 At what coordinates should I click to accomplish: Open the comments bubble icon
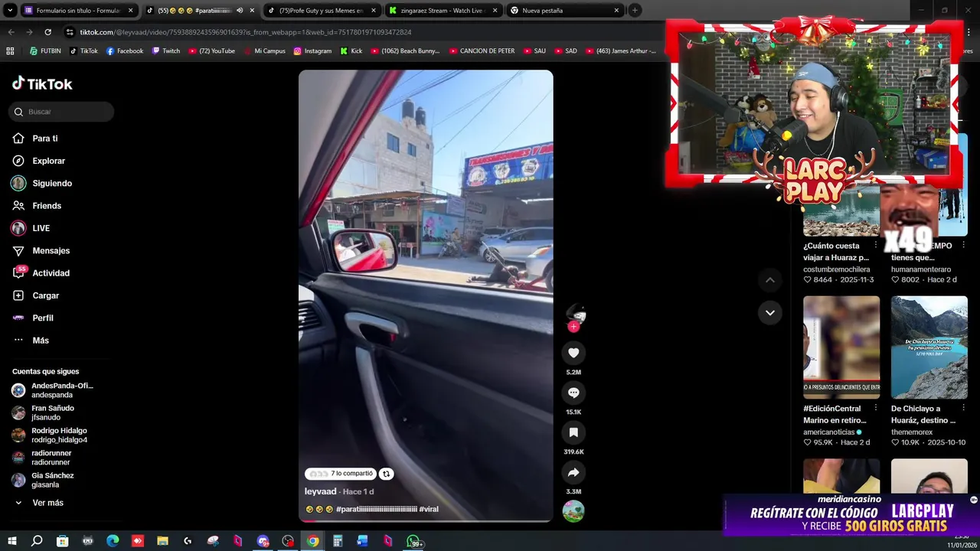(573, 393)
